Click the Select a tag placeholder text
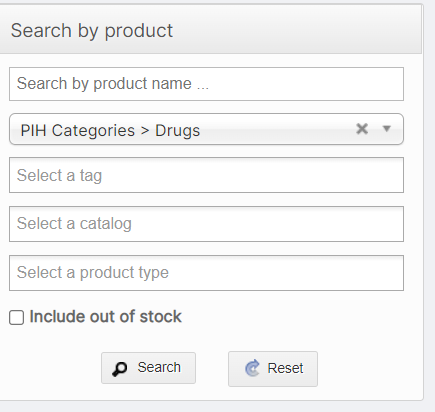This screenshot has height=412, width=435. pyautogui.click(x=59, y=175)
